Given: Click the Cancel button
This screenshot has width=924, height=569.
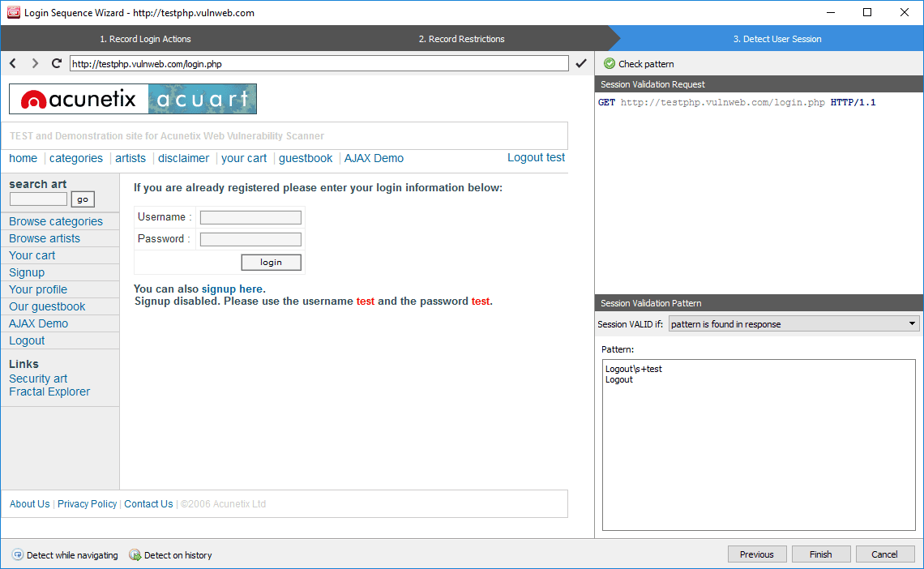Looking at the screenshot, I should (x=884, y=554).
